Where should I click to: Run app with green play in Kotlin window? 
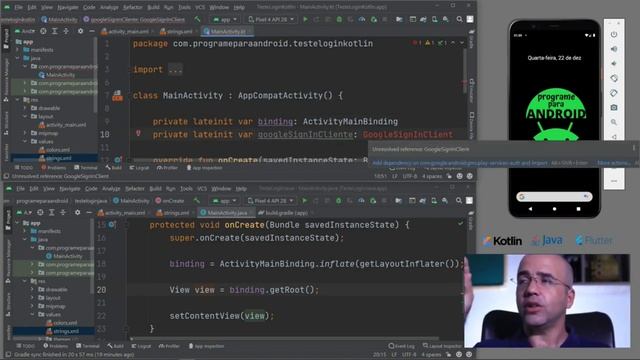pos(305,19)
